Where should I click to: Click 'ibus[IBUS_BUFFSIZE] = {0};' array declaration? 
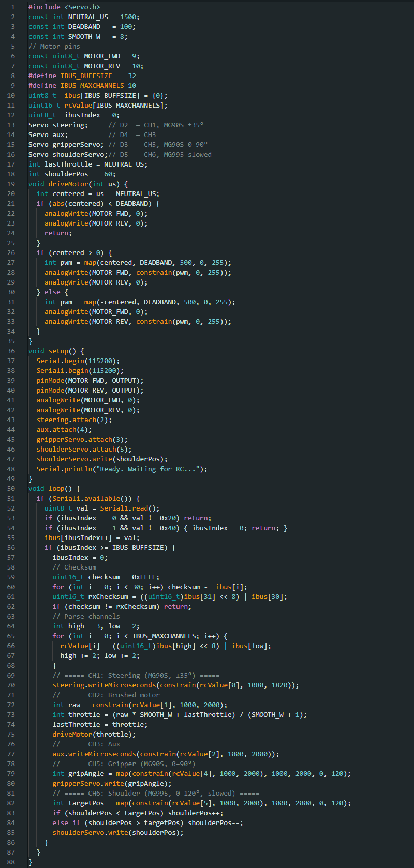(98, 96)
